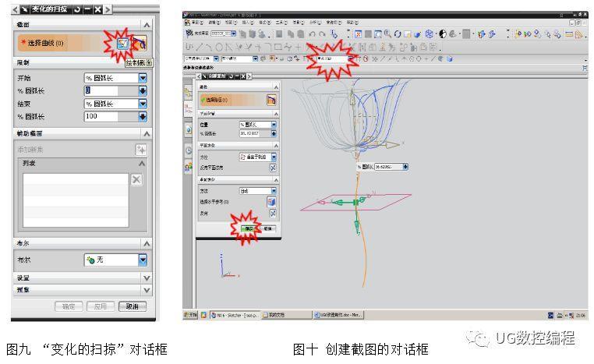
Task: Click the zoom magnifier icon in the toolbar
Action: (x=387, y=34)
